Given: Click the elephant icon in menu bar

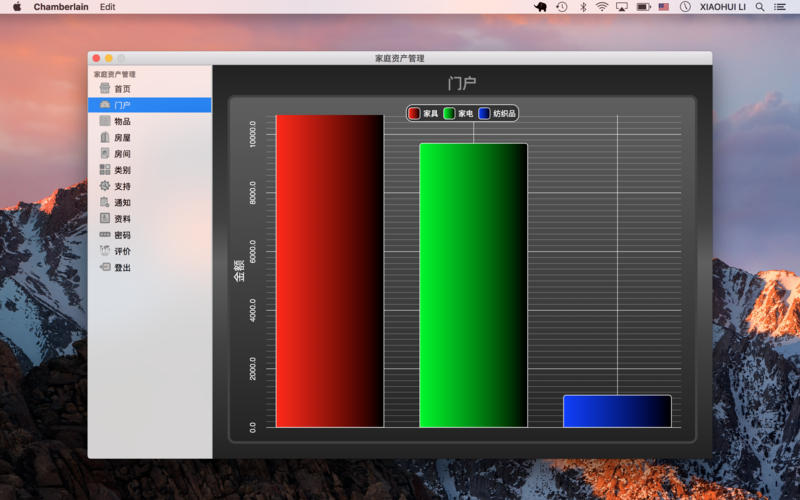Looking at the screenshot, I should 540,7.
